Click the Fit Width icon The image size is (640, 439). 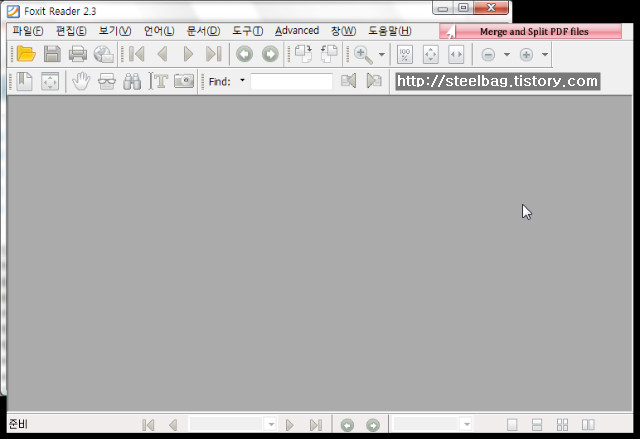click(456, 54)
